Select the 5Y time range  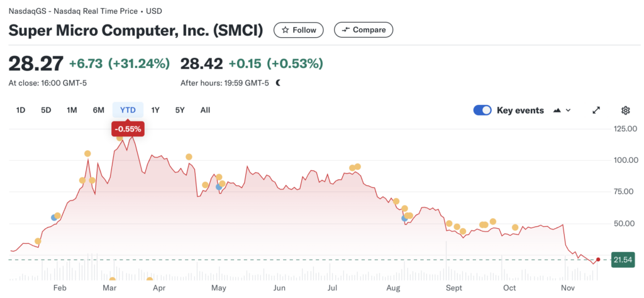pos(180,110)
